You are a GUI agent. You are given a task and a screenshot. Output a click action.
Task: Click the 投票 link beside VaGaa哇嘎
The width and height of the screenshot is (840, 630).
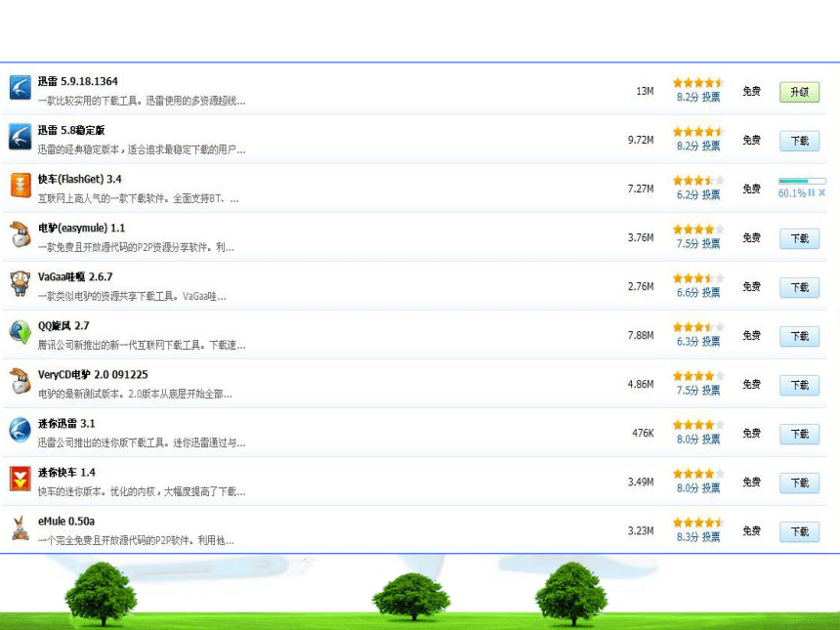pyautogui.click(x=711, y=292)
